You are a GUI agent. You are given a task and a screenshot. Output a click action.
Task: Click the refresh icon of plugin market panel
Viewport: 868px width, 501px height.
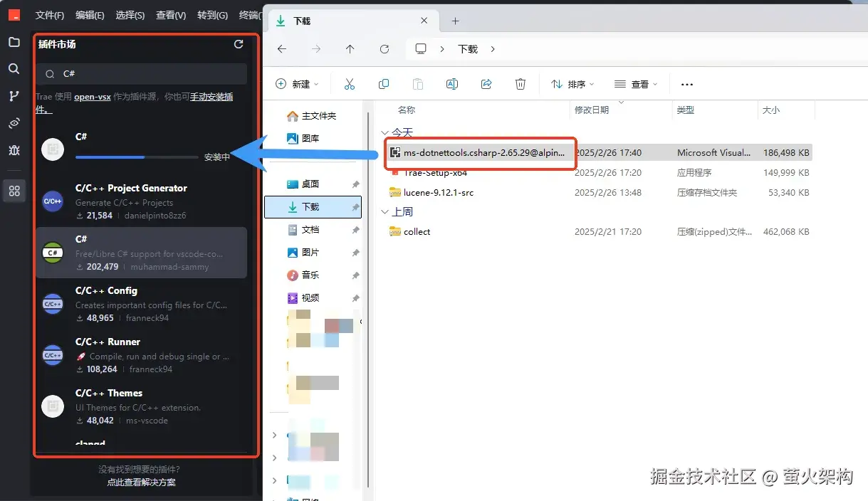point(239,44)
